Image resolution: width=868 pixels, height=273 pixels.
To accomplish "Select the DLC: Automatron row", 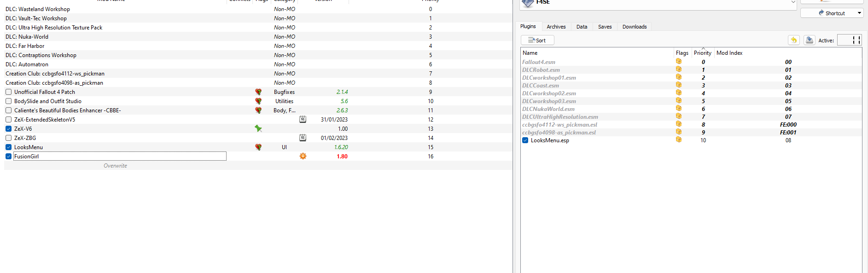I will tap(258, 64).
